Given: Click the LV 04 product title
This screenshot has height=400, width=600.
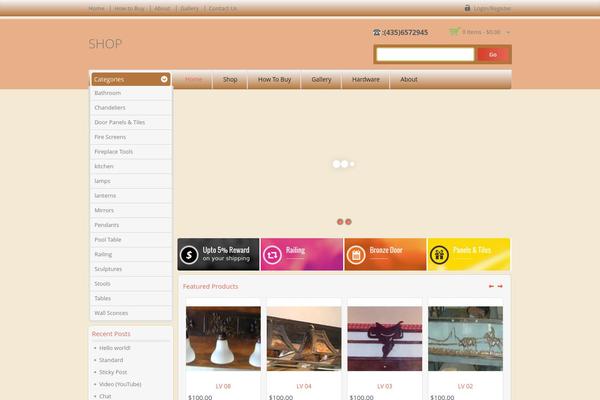Looking at the screenshot, I should (304, 386).
